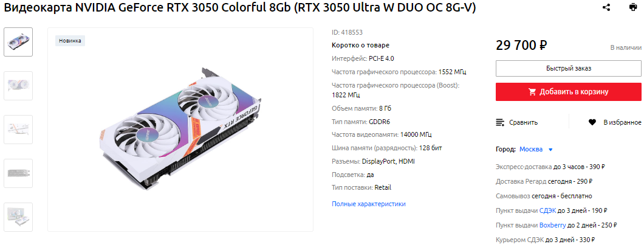Image resolution: width=644 pixels, height=250 pixels.
Task: Click cart icon in Добавить в корзину button
Action: click(x=533, y=92)
